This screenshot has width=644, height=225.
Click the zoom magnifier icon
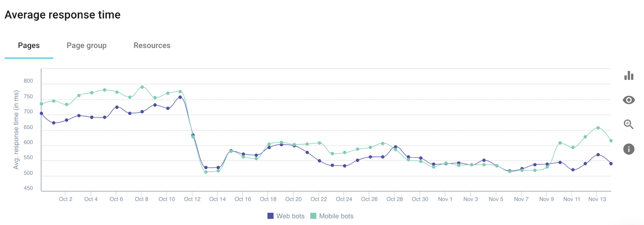click(629, 125)
